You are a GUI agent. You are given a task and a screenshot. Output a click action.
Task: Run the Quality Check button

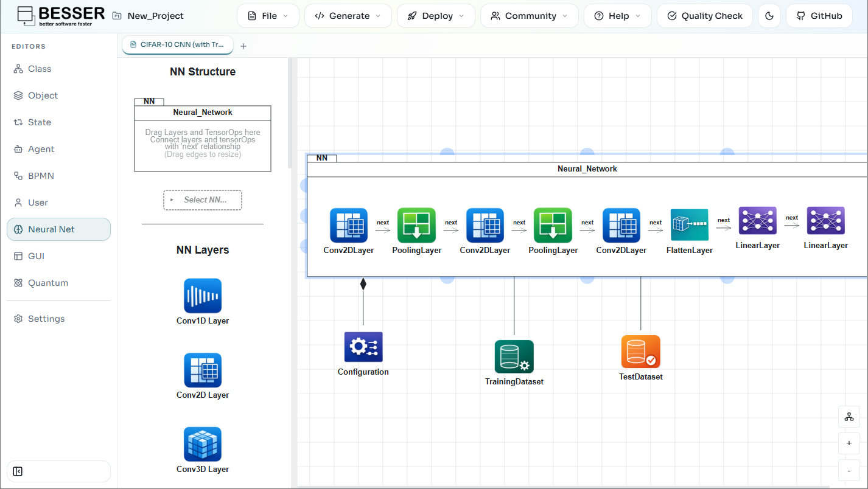(705, 16)
